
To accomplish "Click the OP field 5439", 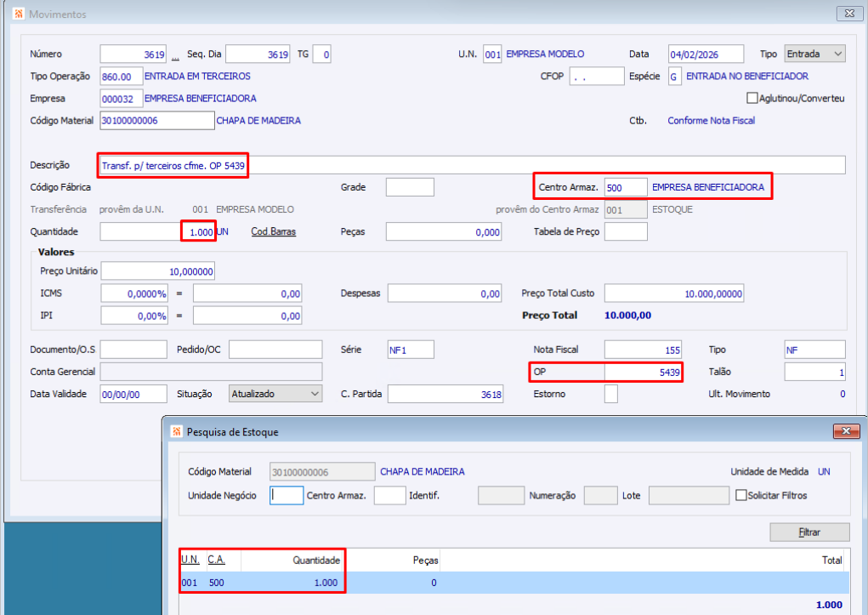I will (643, 372).
